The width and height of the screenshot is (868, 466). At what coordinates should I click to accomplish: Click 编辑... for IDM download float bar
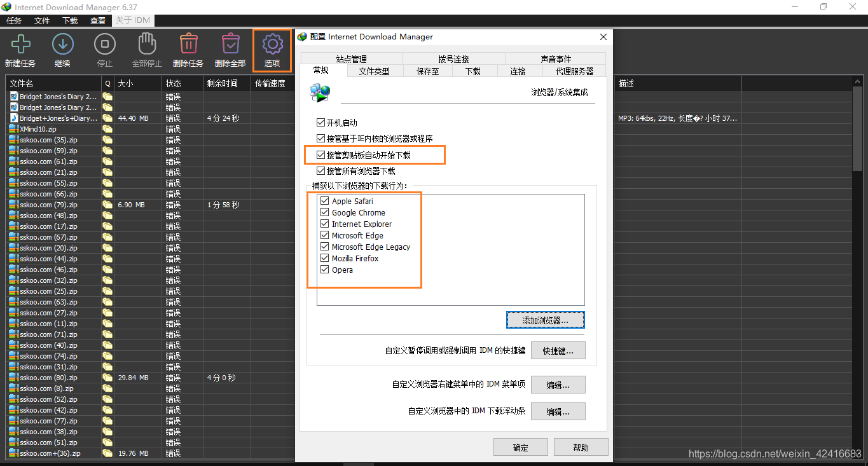[558, 411]
